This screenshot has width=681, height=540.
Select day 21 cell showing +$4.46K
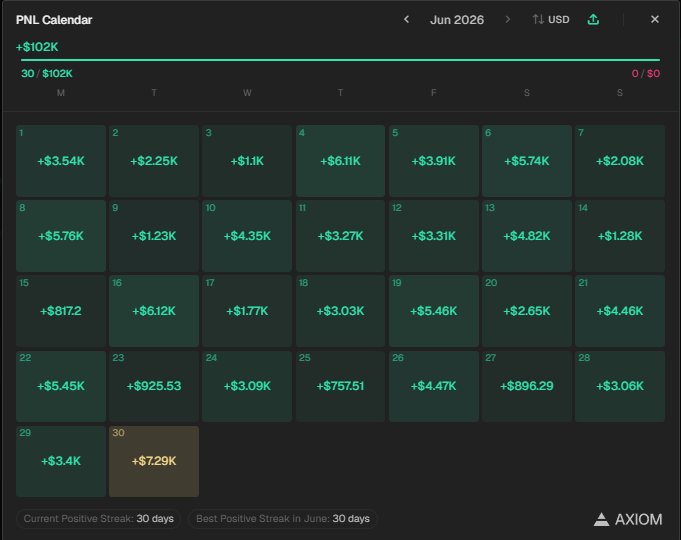pyautogui.click(x=620, y=311)
